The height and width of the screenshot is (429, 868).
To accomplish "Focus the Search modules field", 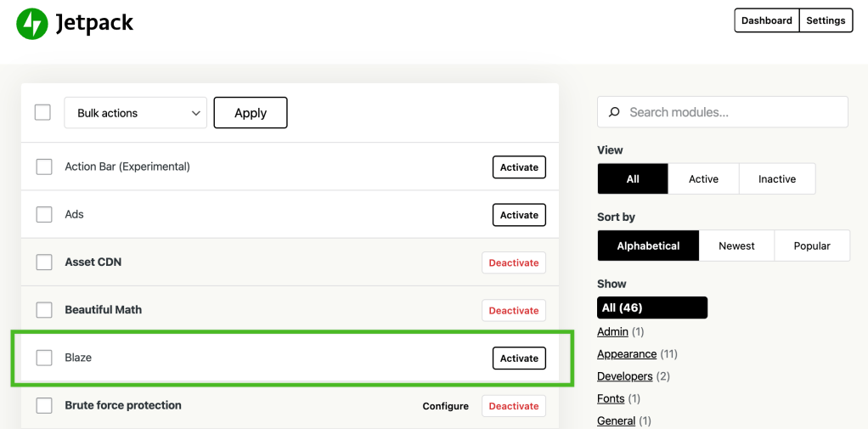I will pos(730,112).
